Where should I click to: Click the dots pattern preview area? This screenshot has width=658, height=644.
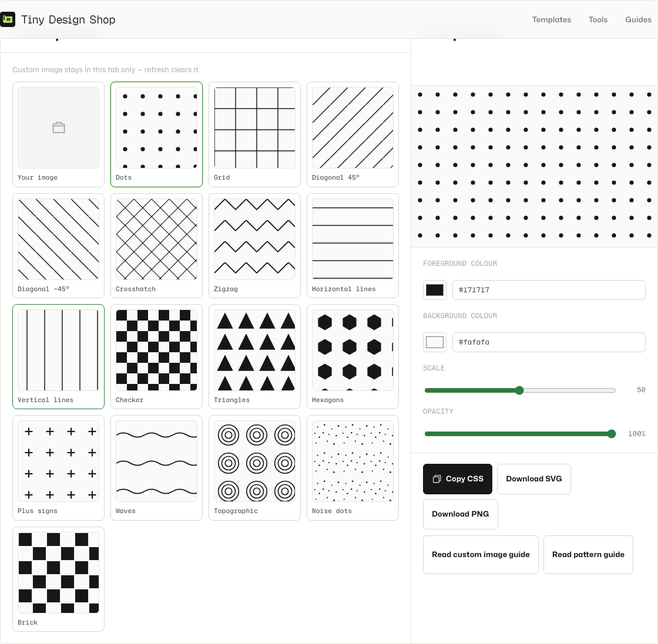[x=535, y=167]
